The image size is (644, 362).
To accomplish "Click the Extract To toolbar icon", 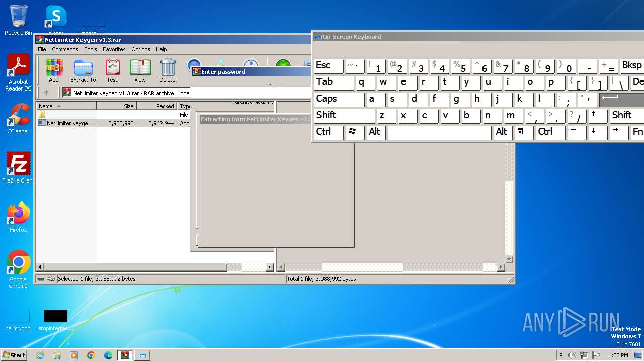I will pyautogui.click(x=83, y=71).
